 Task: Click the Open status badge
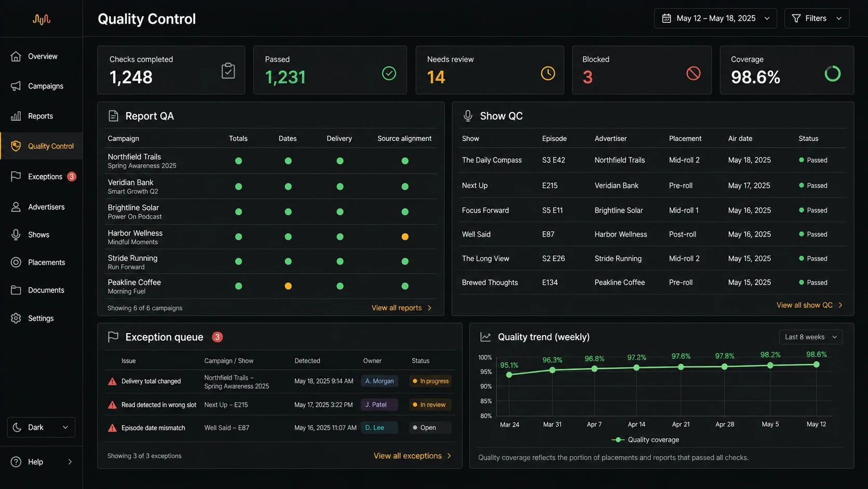430,428
